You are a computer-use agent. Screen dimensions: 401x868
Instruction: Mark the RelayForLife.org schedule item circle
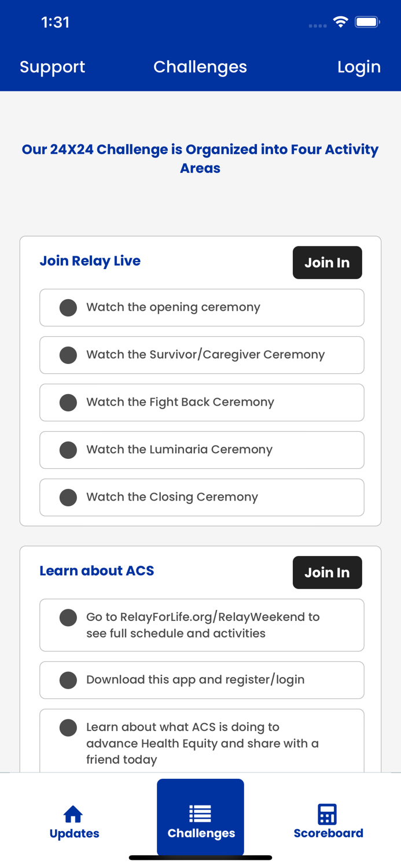click(68, 617)
